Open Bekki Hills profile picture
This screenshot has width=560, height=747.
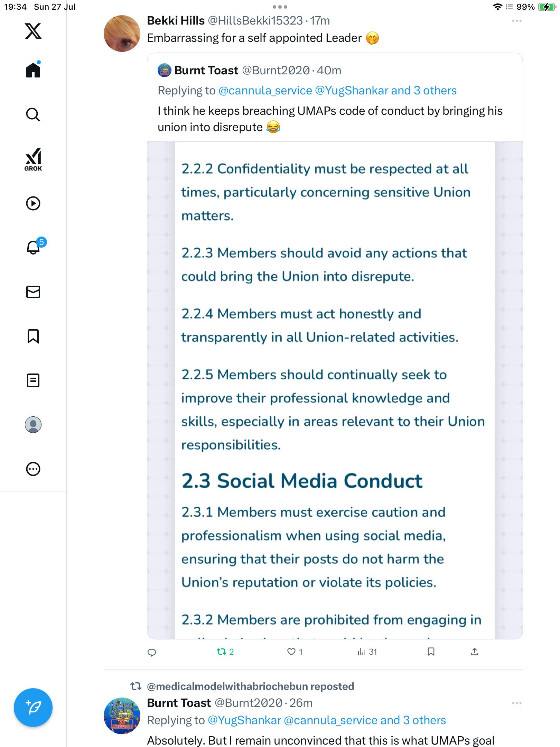pos(122,34)
